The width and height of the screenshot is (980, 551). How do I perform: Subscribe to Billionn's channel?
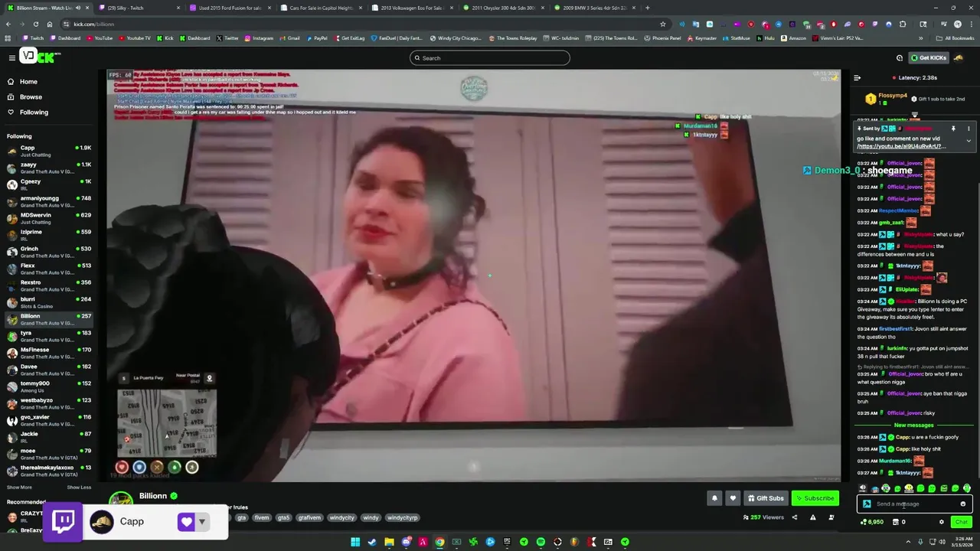point(815,498)
